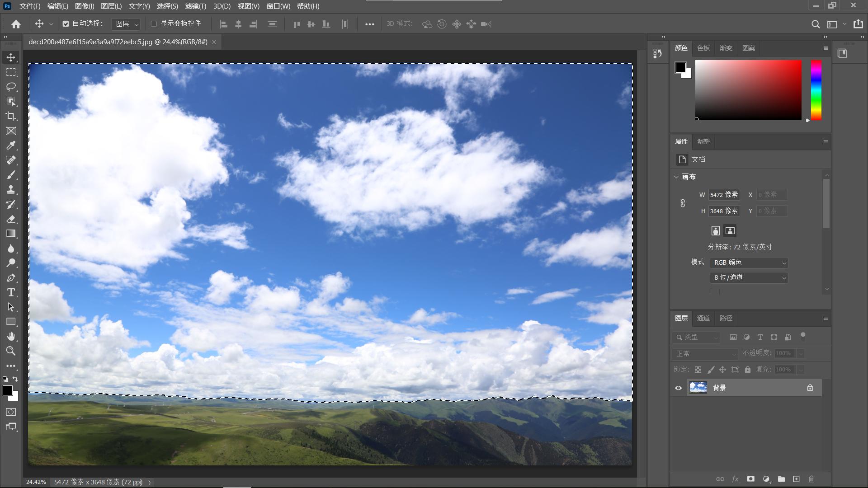
Task: Enable 显示变换控件 in options bar
Action: 154,23
